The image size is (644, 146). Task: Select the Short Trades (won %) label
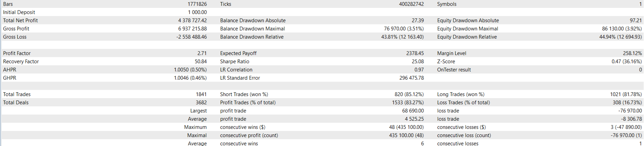tap(244, 94)
